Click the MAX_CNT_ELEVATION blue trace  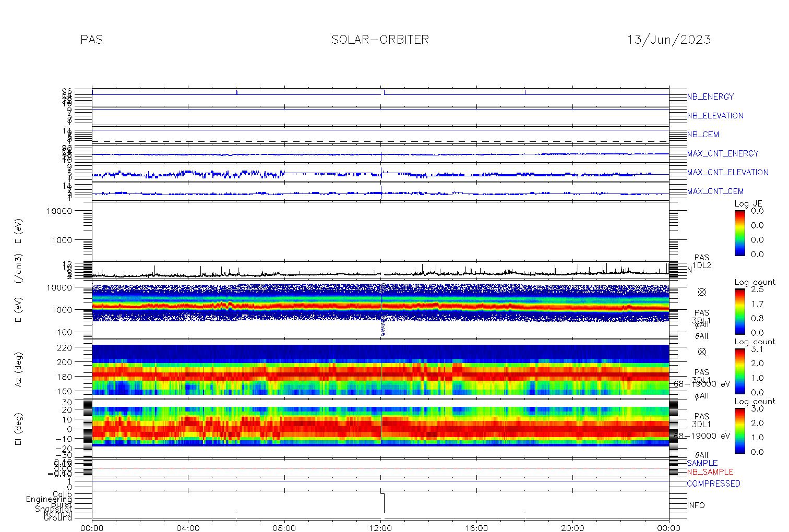pos(380,174)
